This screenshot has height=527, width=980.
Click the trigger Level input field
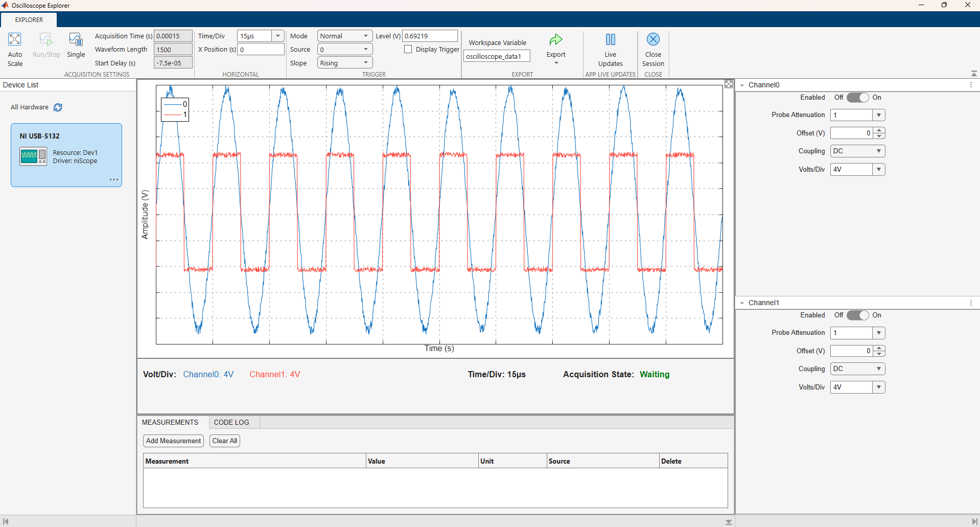click(x=430, y=36)
